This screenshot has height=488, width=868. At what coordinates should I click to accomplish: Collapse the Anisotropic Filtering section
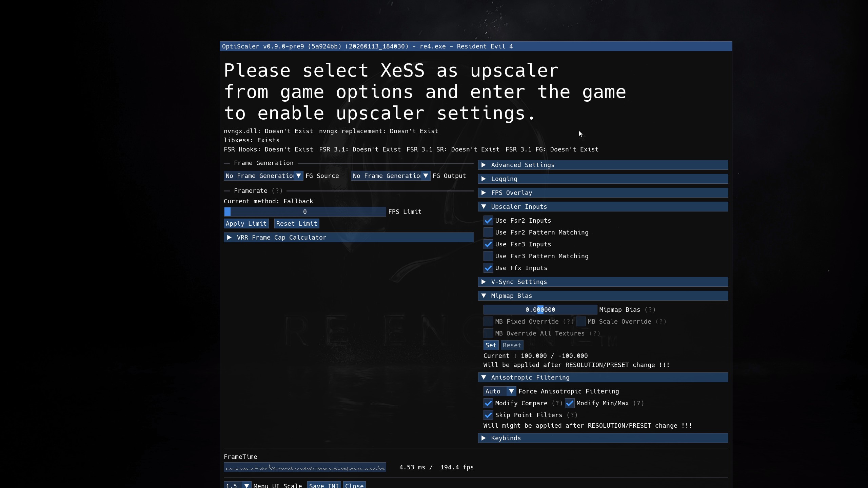(x=603, y=378)
